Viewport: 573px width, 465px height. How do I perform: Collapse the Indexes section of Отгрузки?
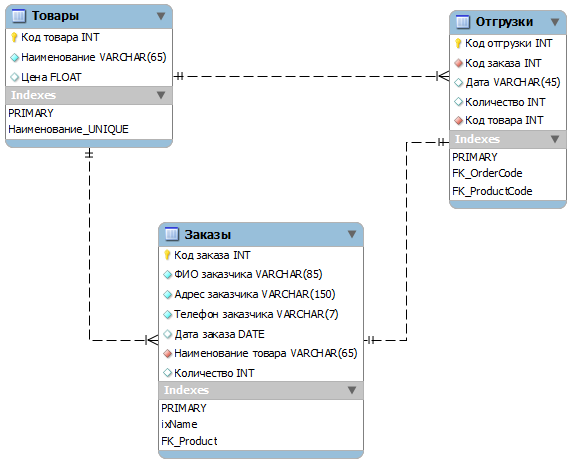pyautogui.click(x=555, y=139)
